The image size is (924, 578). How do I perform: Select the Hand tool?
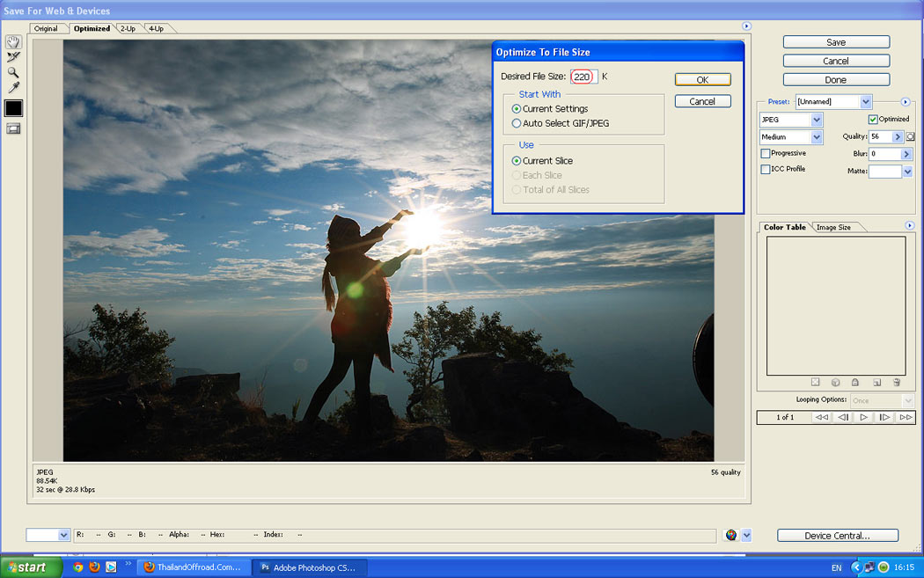point(13,41)
